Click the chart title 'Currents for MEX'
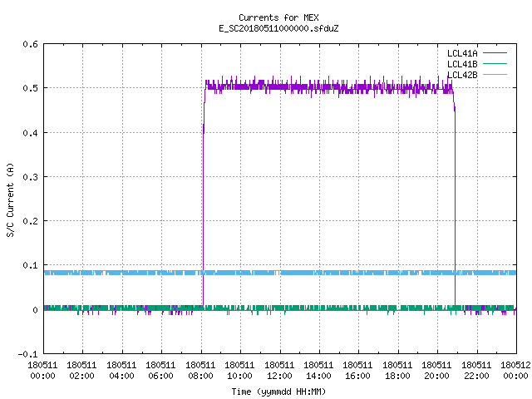The height and width of the screenshot is (399, 532). click(x=278, y=17)
